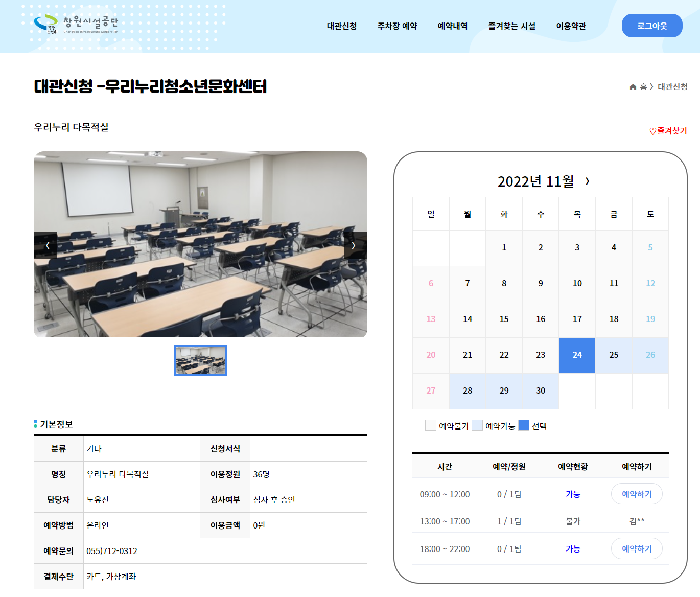
Task: Select November 25 on the calendar
Action: 614,355
